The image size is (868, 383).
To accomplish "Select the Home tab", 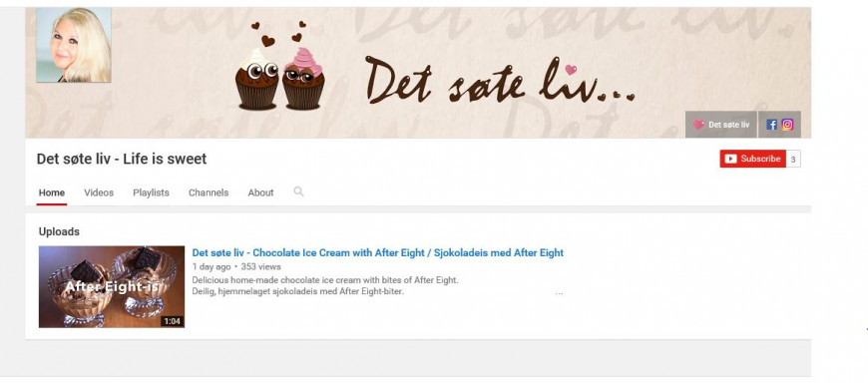I will [52, 192].
